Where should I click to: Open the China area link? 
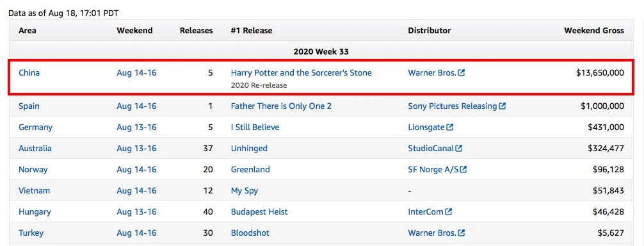pos(29,73)
